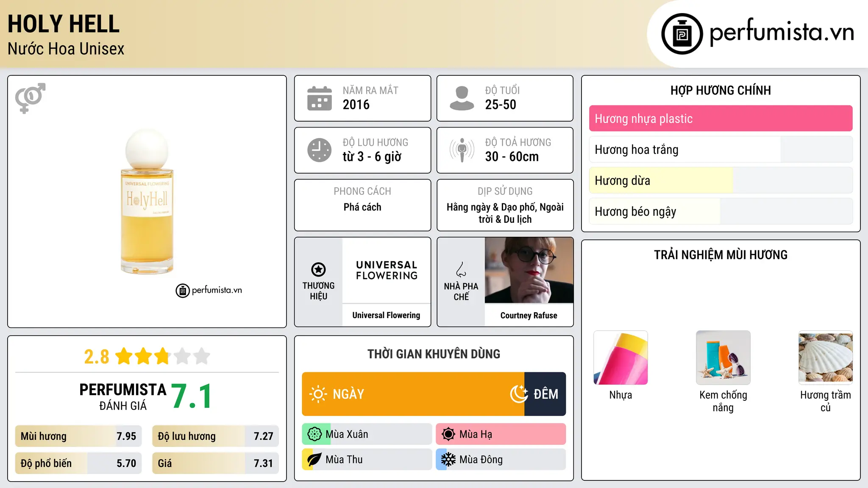Image resolution: width=868 pixels, height=488 pixels.
Task: Click the Giá 7.31 score bar
Action: tap(216, 463)
